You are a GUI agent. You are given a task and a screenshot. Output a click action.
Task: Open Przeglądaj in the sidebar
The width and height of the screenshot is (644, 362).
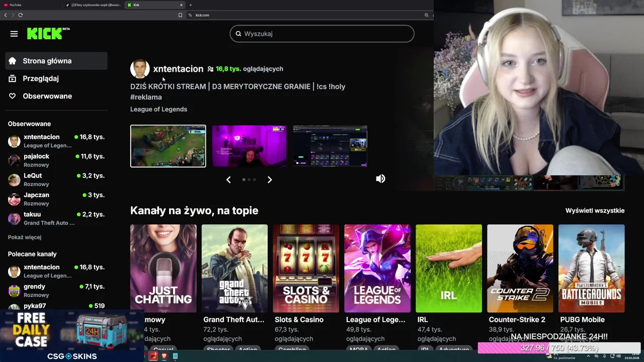click(56, 78)
